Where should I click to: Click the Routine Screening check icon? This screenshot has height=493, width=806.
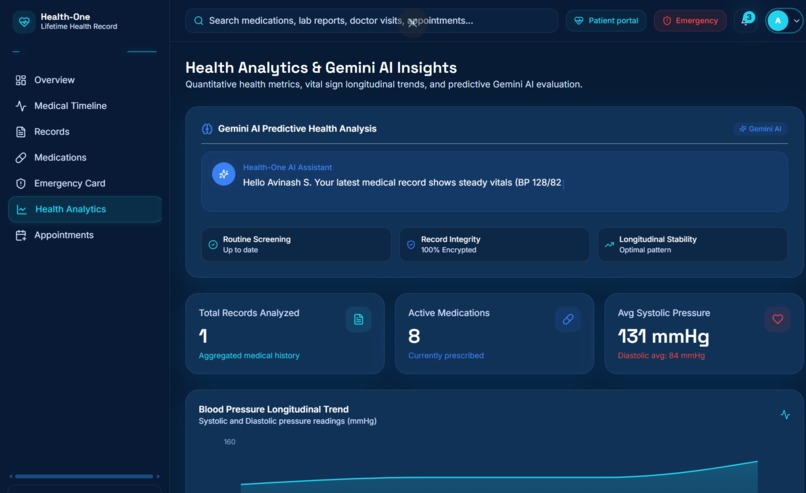(x=213, y=245)
